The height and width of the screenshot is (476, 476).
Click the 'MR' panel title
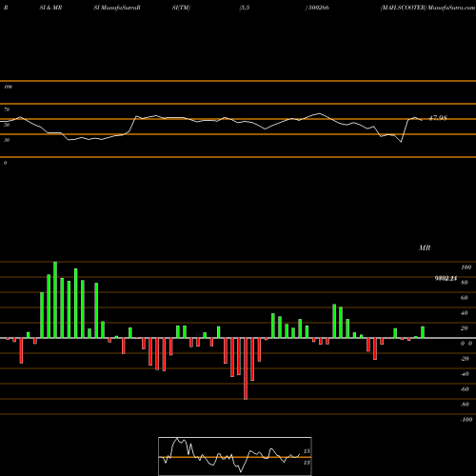tap(425, 248)
